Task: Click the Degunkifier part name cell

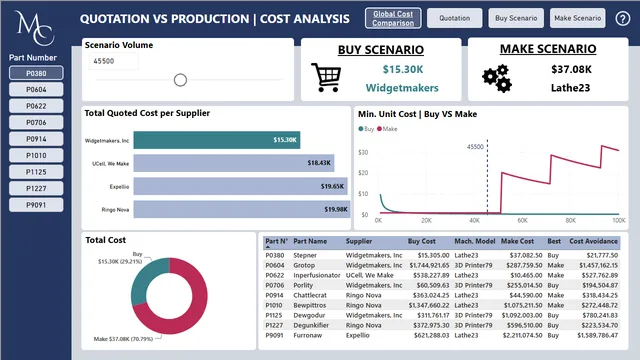Action: pos(311,325)
